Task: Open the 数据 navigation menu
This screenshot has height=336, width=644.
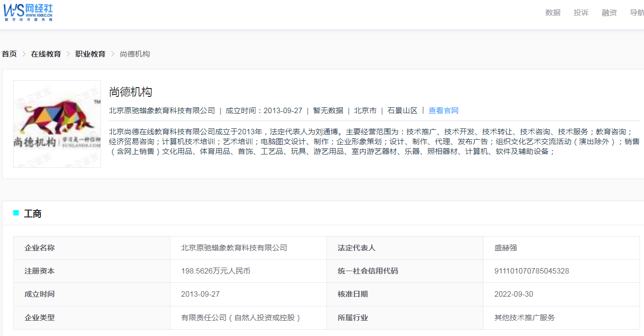Action: pos(553,13)
